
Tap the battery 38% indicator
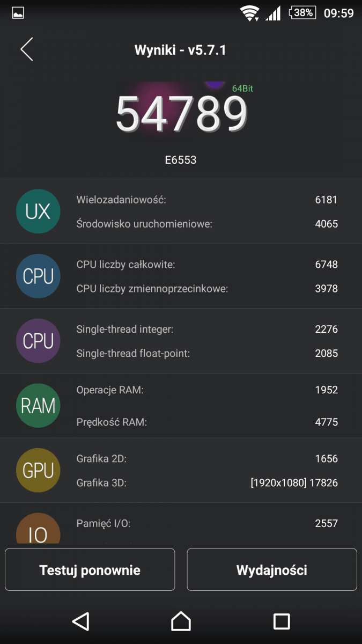click(302, 13)
